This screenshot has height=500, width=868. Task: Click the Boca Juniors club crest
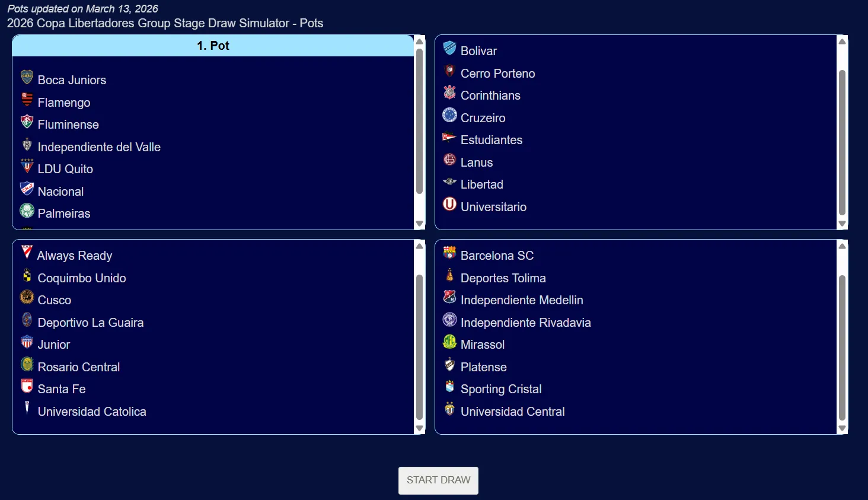[x=27, y=77]
